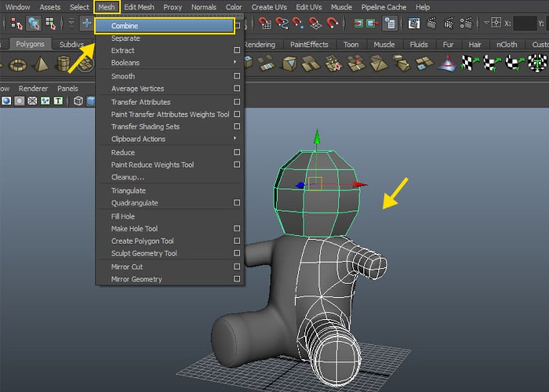This screenshot has width=549, height=392.
Task: Toggle the snap to grids magnet icon
Action: 265,24
